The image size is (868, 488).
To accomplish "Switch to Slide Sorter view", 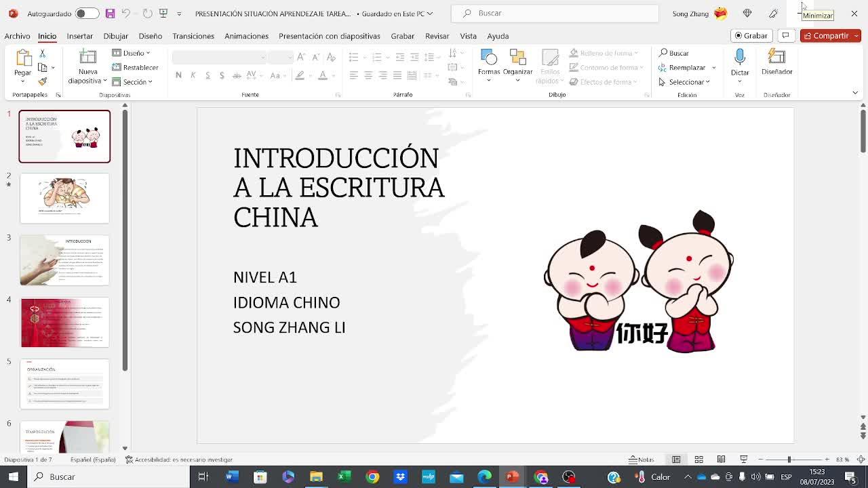I will (698, 460).
